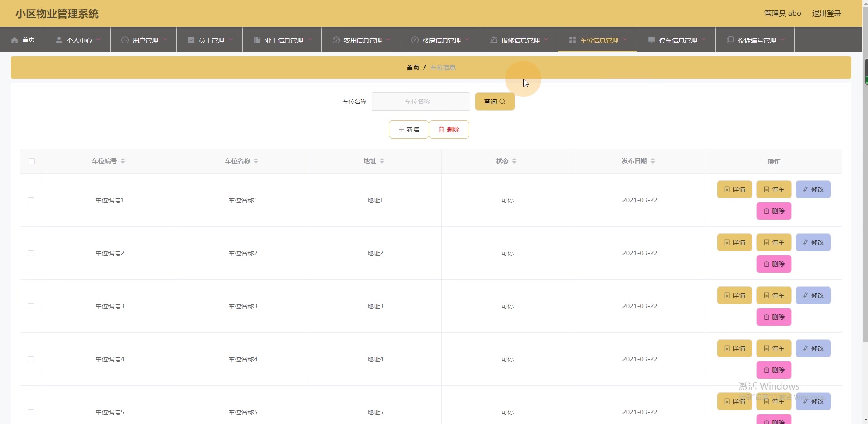This screenshot has height=424, width=868.
Task: Click 停车 for 车位编号3
Action: point(774,295)
